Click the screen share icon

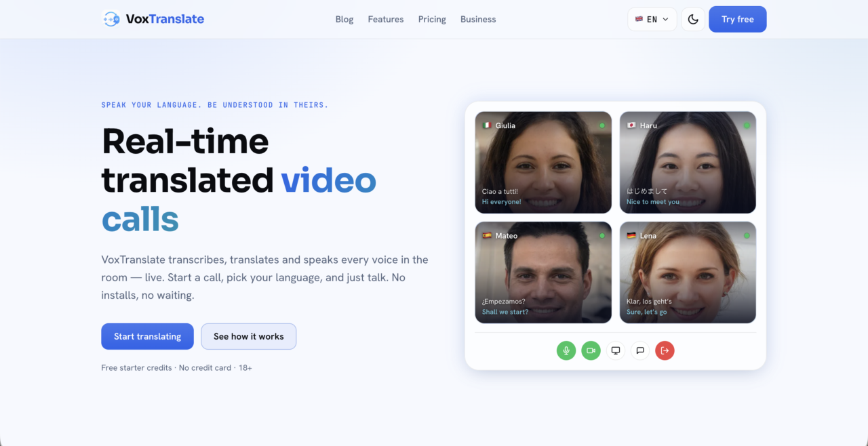tap(616, 350)
